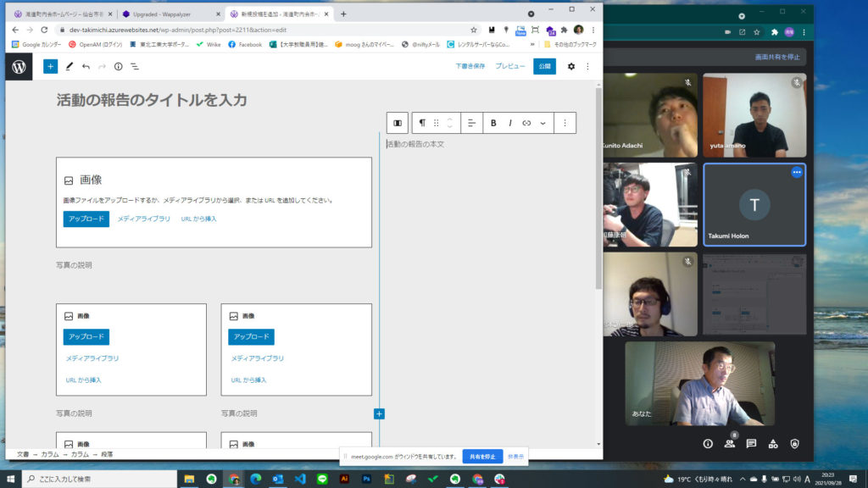Expand the formatting chevron in block toolbar

(542, 123)
